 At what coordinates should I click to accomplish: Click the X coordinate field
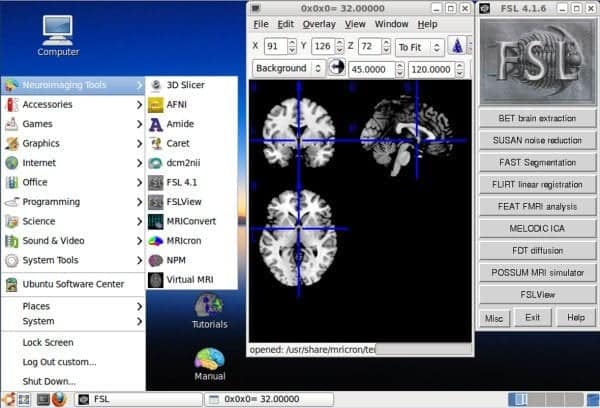click(x=276, y=46)
